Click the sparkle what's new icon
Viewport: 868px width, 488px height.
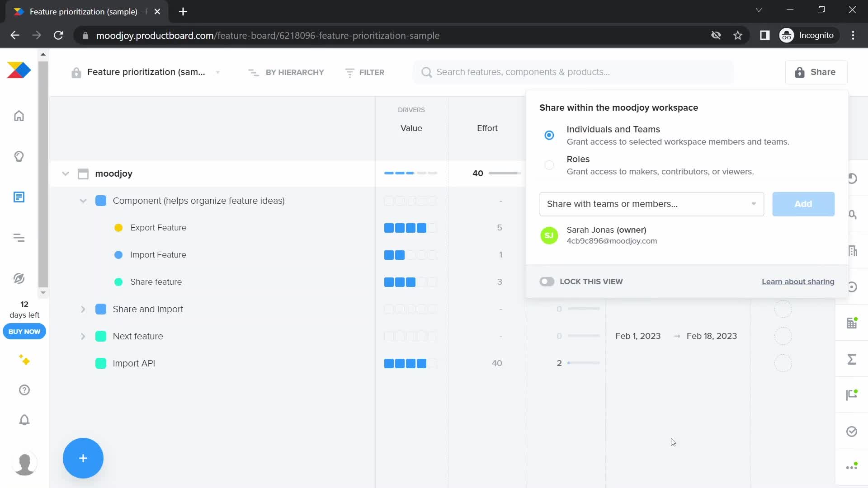coord(24,360)
